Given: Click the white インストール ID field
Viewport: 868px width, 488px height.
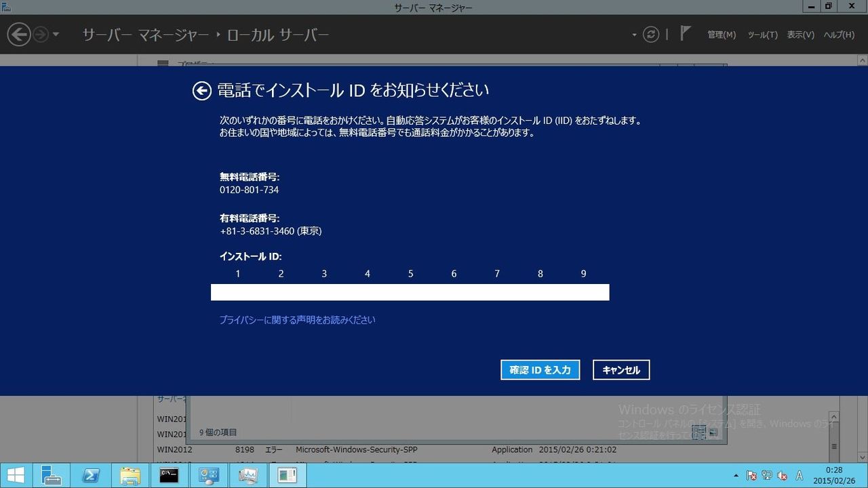Looking at the screenshot, I should 410,292.
